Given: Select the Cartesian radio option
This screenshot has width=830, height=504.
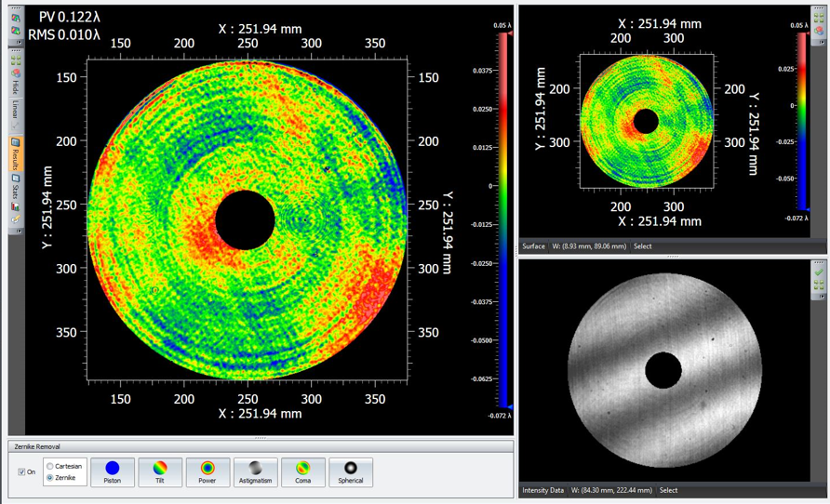Looking at the screenshot, I should [x=50, y=466].
